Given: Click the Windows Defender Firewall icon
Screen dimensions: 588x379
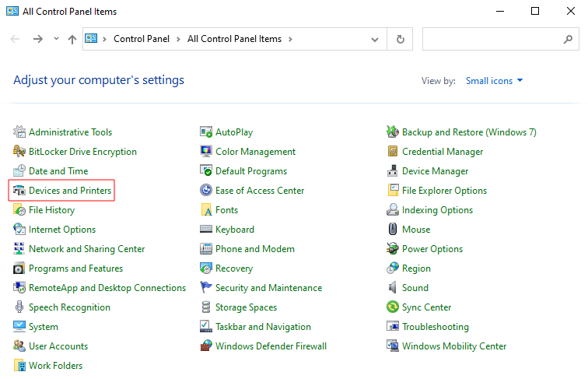Looking at the screenshot, I should (206, 346).
